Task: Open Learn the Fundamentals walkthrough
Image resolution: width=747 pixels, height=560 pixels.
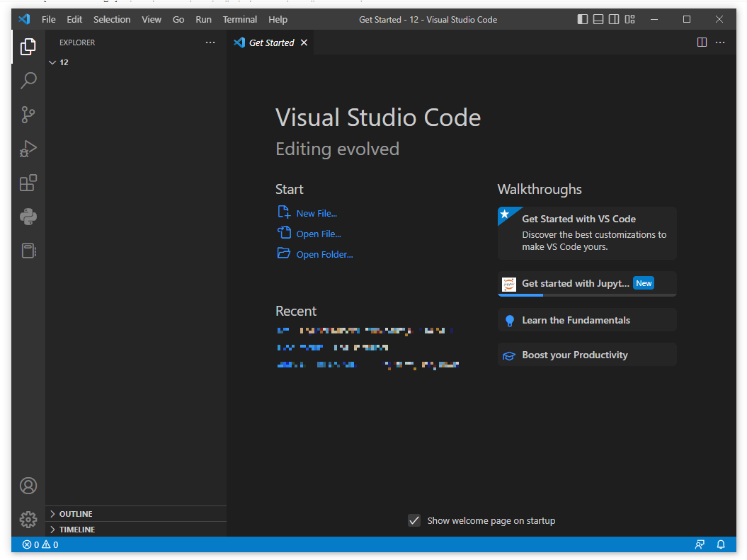Action: (x=587, y=320)
